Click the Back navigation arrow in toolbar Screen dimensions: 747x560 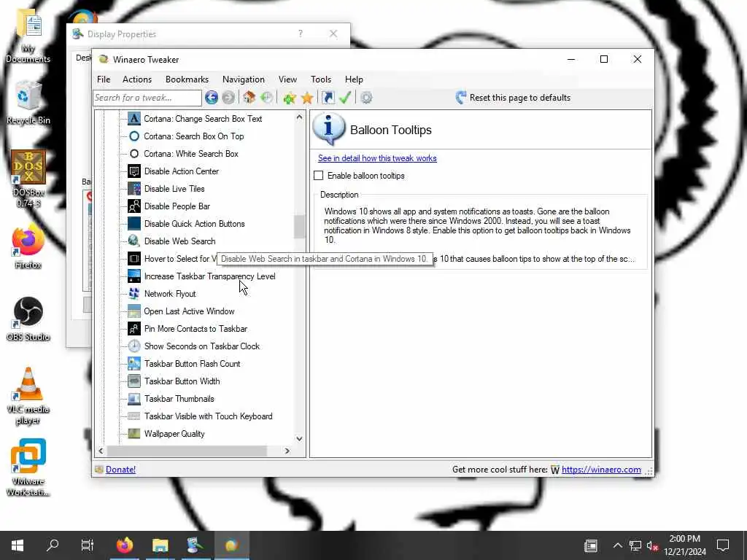(x=212, y=98)
